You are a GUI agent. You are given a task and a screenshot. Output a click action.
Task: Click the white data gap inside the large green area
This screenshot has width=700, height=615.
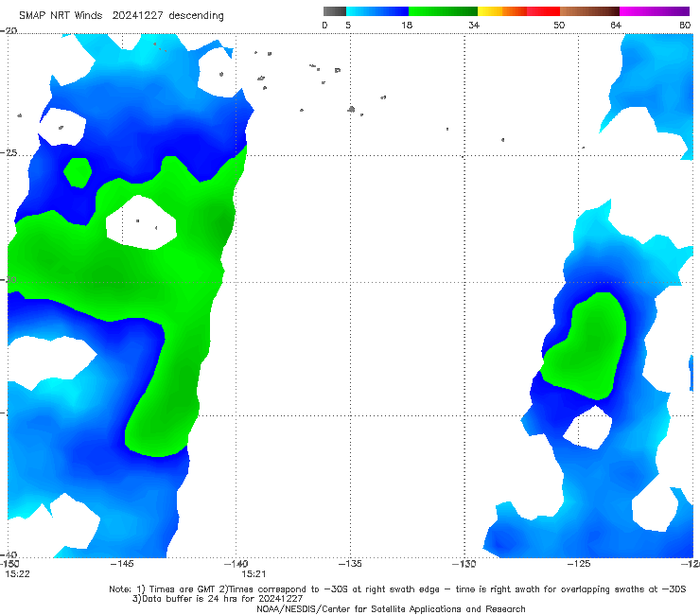[x=141, y=222]
